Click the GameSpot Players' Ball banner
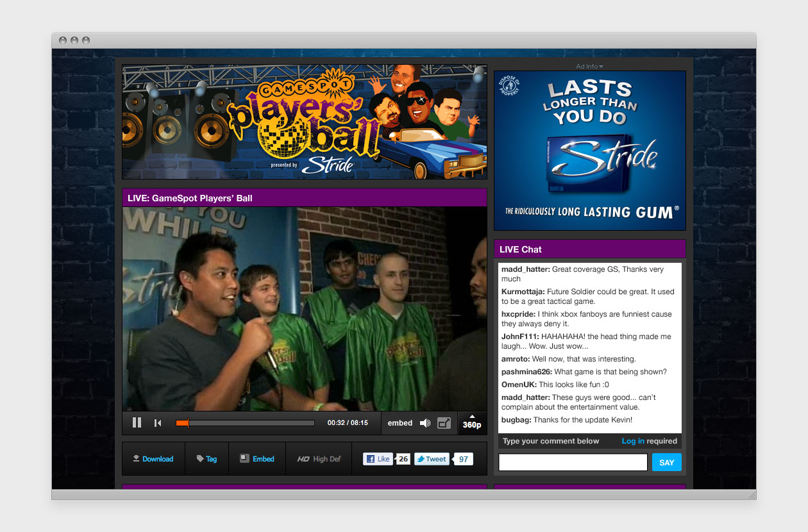Image resolution: width=808 pixels, height=532 pixels. coord(305,122)
